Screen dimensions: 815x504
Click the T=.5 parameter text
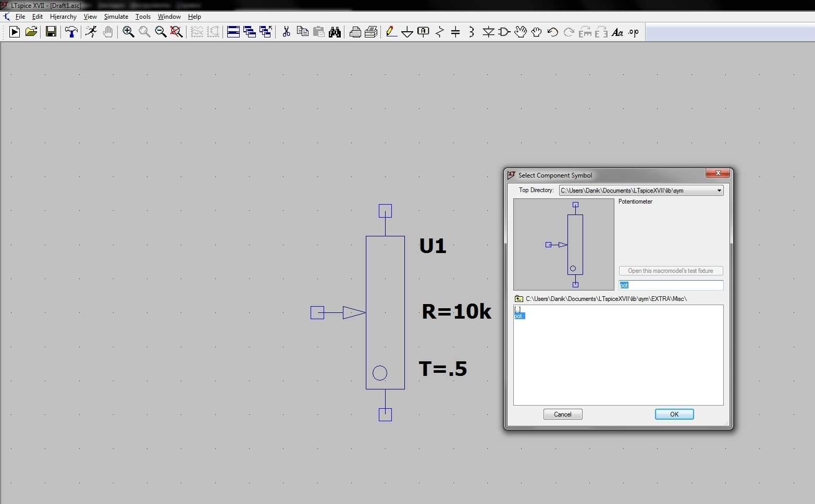(443, 369)
